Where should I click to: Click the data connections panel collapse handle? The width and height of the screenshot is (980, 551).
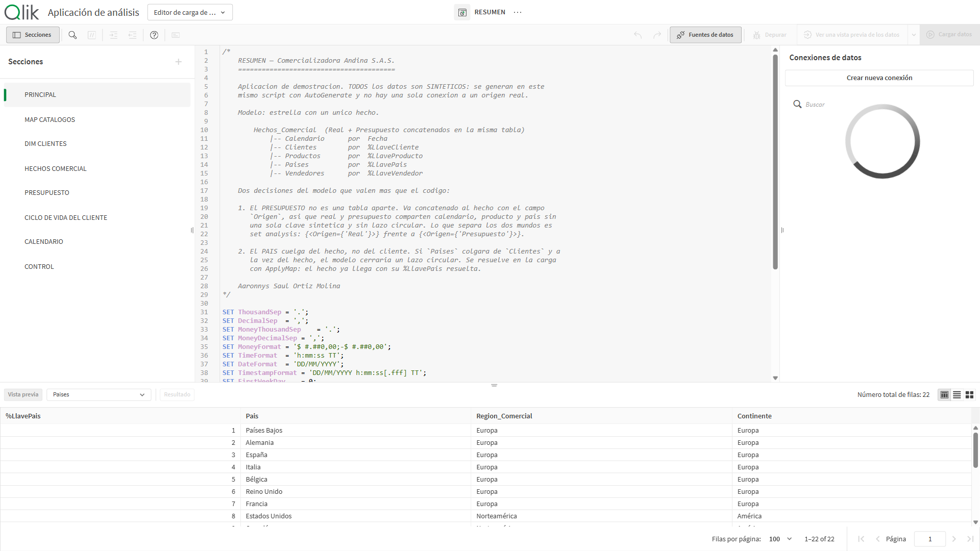click(x=782, y=230)
